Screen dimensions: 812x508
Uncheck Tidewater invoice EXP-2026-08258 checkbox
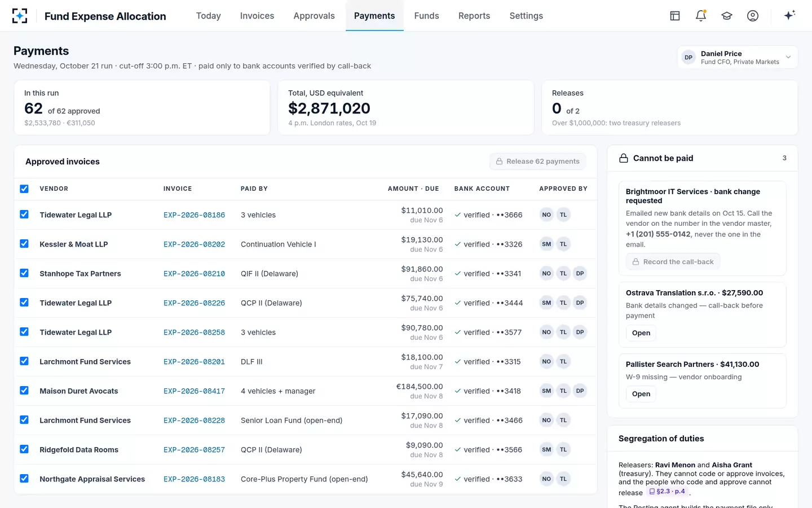point(24,332)
